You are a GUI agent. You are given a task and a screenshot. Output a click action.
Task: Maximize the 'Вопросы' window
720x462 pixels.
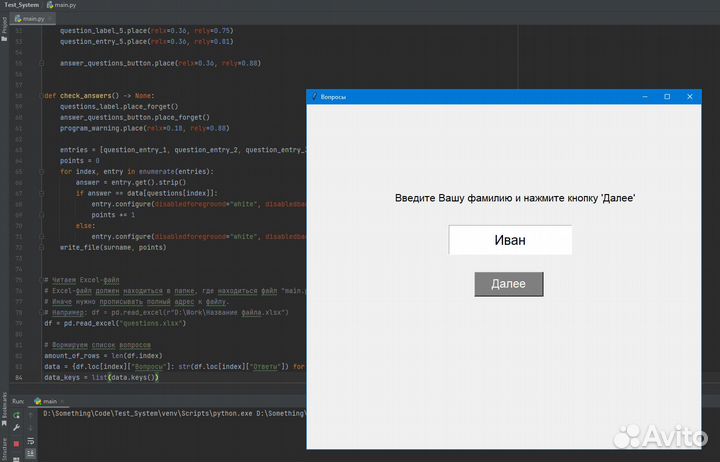667,96
